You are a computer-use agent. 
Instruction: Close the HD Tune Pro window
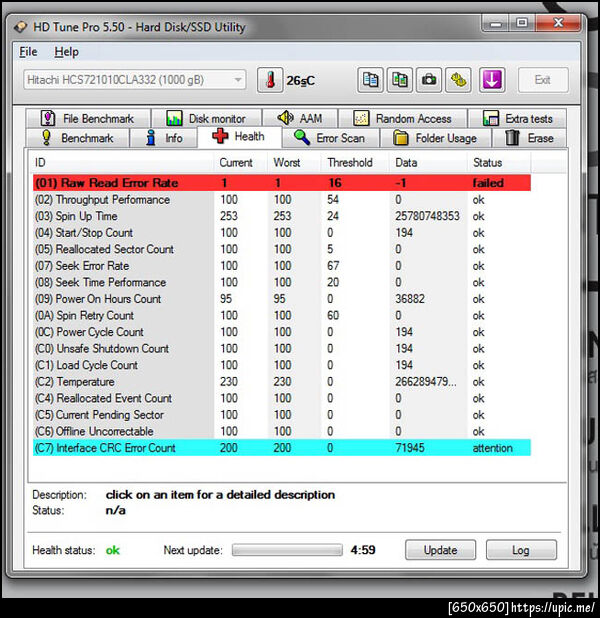pos(558,23)
